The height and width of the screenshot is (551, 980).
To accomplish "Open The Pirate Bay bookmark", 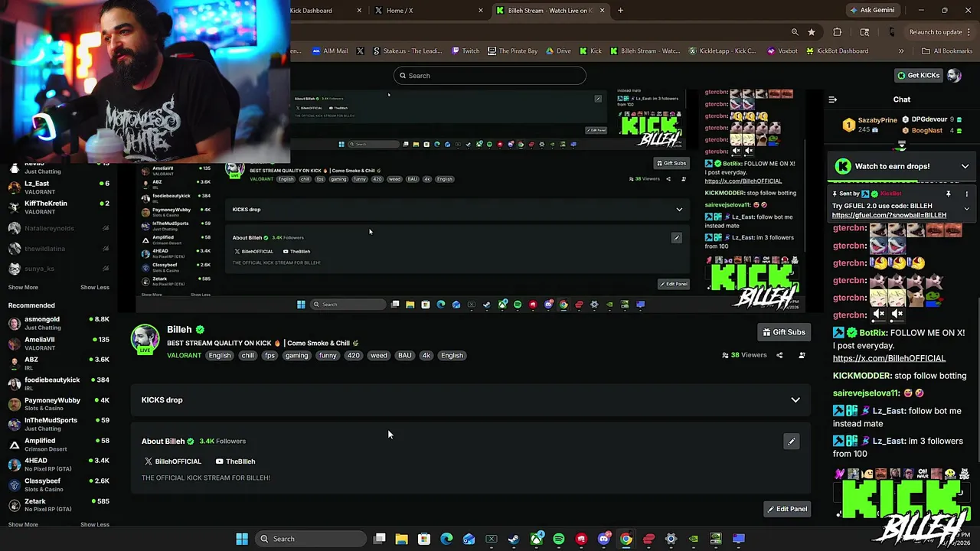I will click(x=512, y=51).
